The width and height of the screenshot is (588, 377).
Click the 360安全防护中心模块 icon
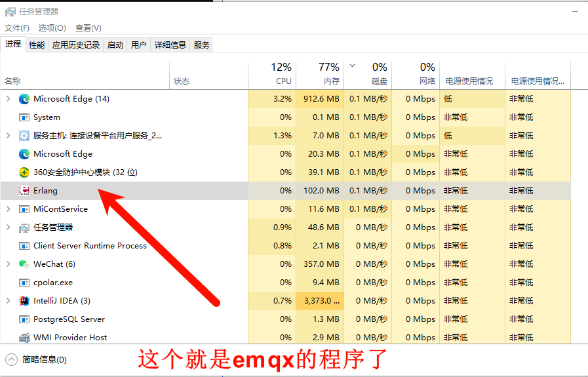(x=24, y=172)
